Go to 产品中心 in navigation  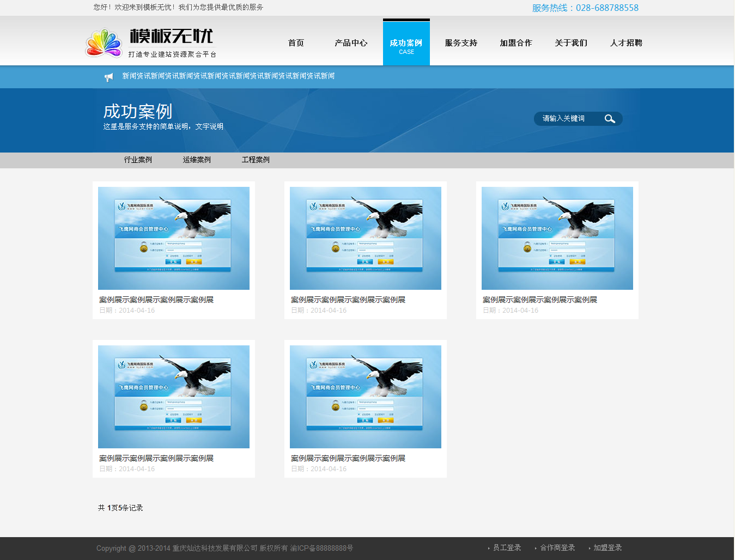click(x=351, y=43)
